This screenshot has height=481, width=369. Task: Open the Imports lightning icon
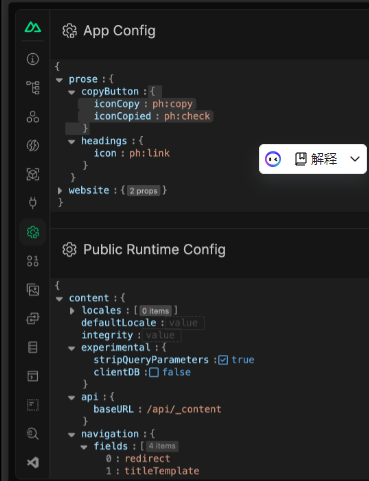pos(33,145)
